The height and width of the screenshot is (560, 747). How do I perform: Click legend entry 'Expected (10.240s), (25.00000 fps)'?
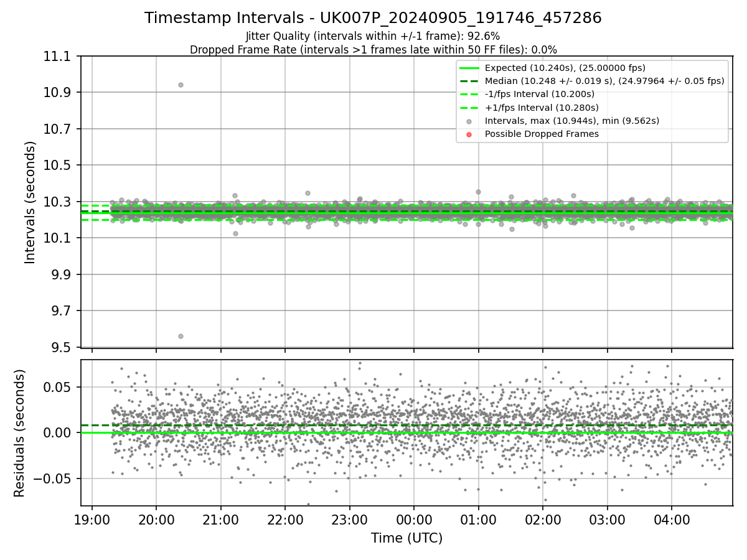coord(565,68)
